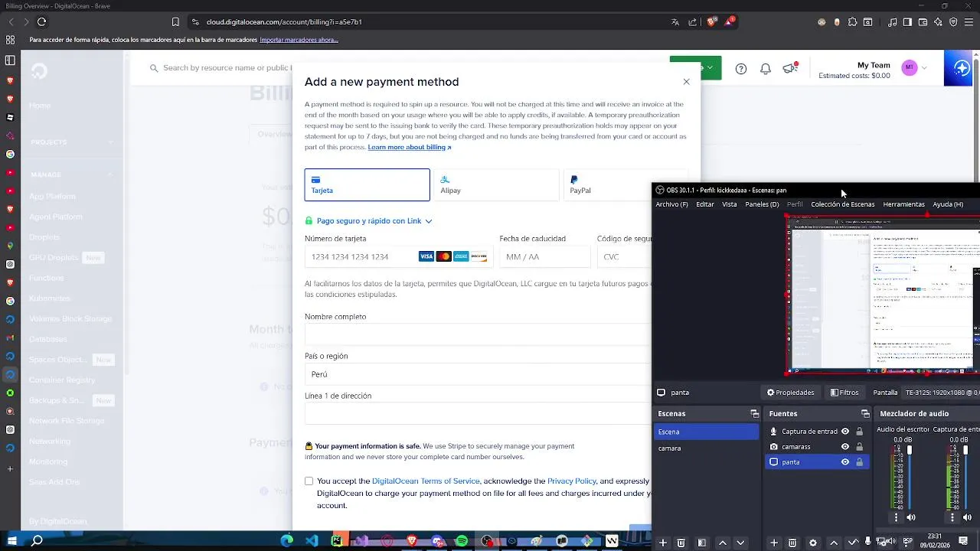Open Paneles menu in OBS

(x=762, y=204)
